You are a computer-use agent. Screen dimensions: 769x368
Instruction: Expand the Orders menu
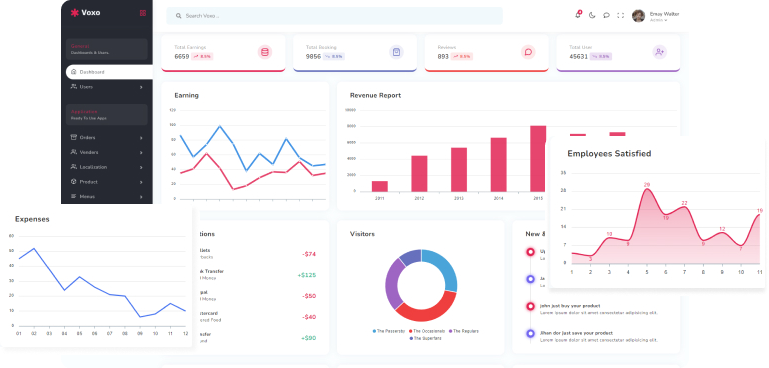107,138
